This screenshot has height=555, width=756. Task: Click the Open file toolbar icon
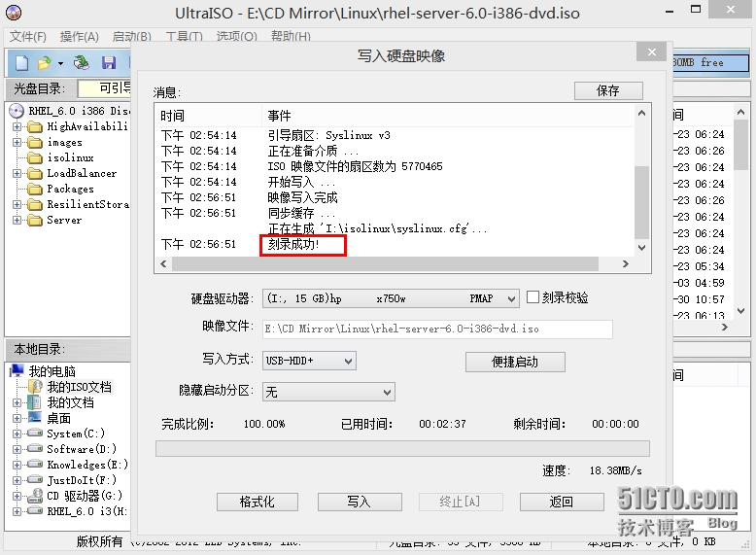44,62
